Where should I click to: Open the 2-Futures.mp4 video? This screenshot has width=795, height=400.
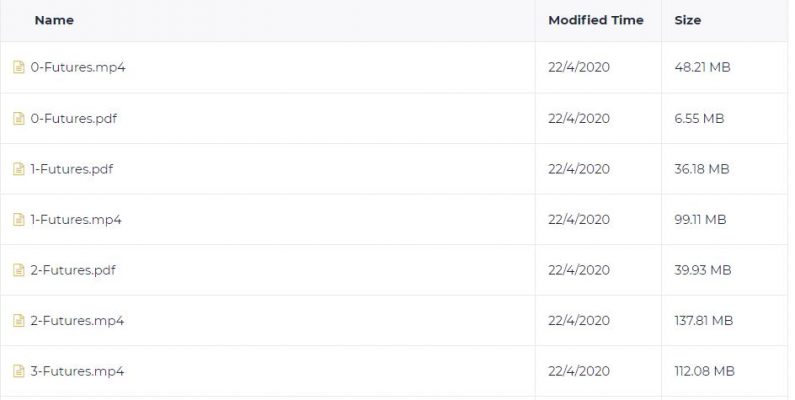[x=77, y=321]
